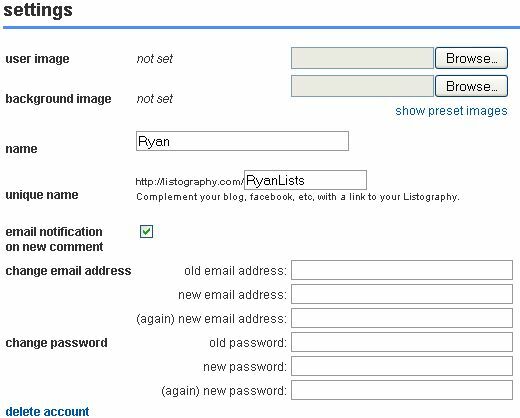
Task: Select the (again) new password field
Action: pyautogui.click(x=402, y=390)
